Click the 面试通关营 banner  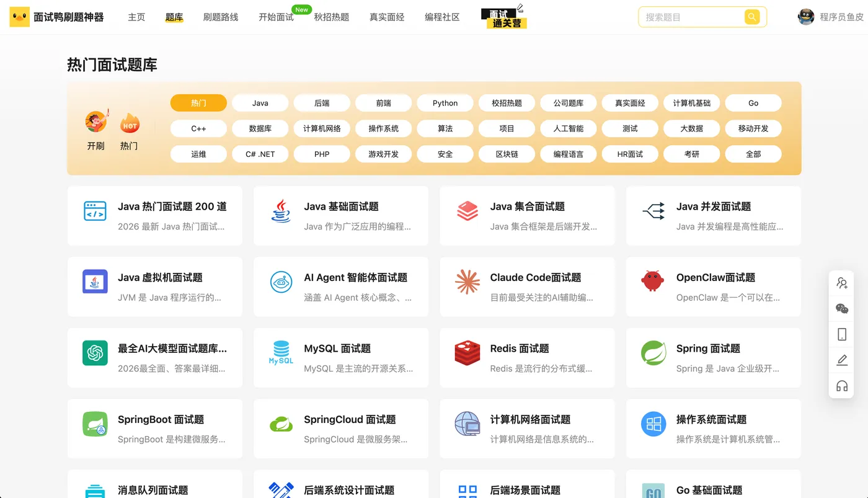504,17
